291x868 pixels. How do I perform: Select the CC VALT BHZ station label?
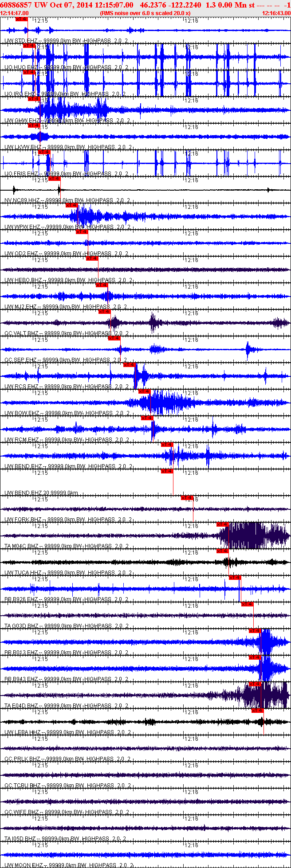tap(67, 333)
